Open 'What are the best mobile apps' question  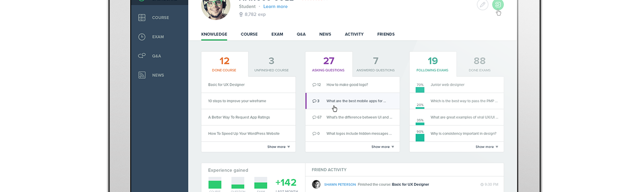356,101
